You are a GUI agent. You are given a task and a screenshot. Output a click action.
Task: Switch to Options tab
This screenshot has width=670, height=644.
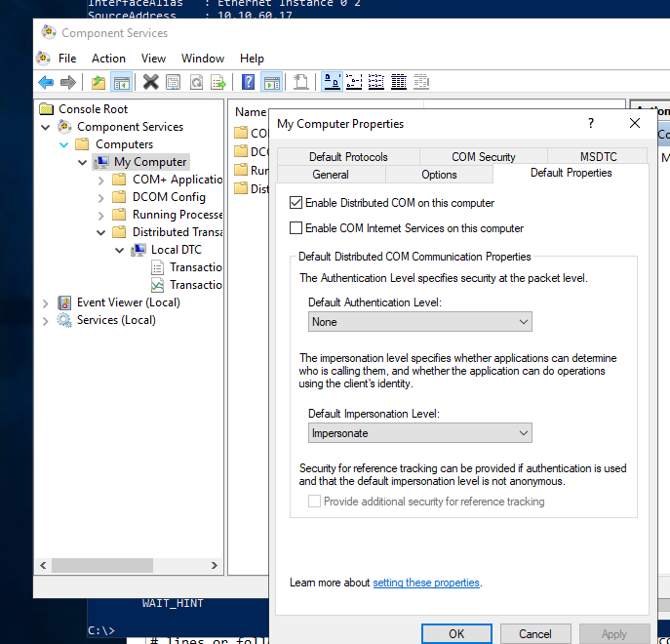click(439, 174)
